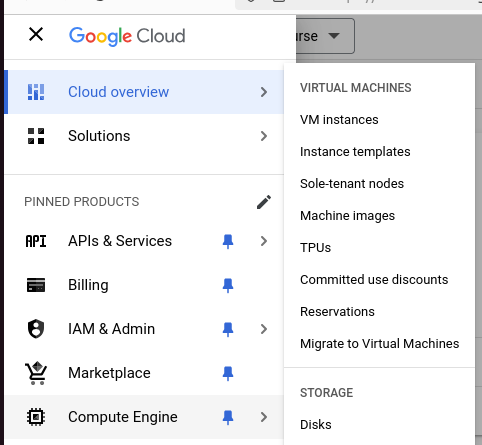This screenshot has width=482, height=445.
Task: Open Machine images
Action: tap(379, 216)
